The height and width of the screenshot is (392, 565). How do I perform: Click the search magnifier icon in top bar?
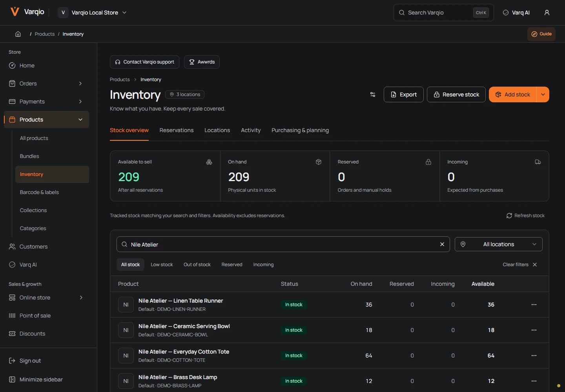click(x=402, y=13)
